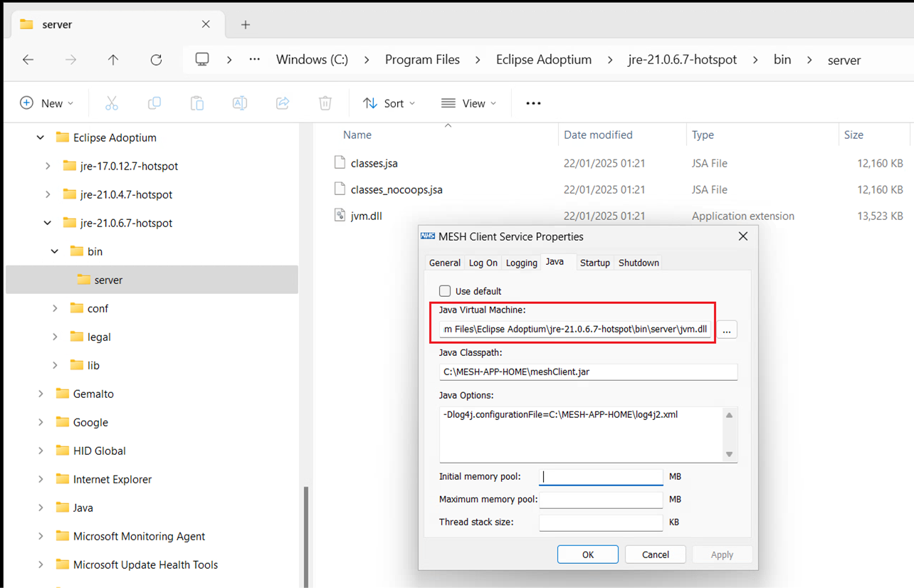Viewport: 914px width, 588px height.
Task: Click Program Files in the address breadcrumb
Action: 422,60
